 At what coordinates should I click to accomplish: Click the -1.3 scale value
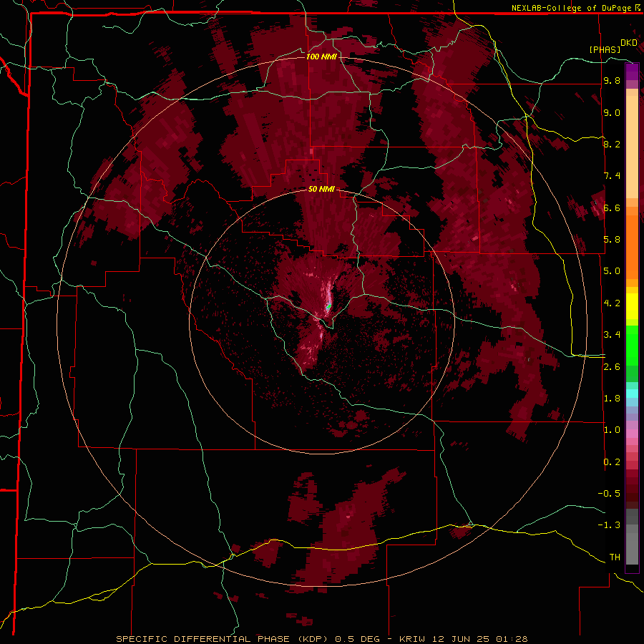609,525
